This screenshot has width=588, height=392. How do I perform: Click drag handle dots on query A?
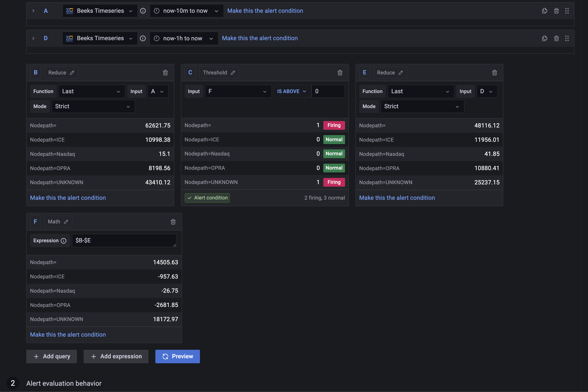[x=567, y=11]
